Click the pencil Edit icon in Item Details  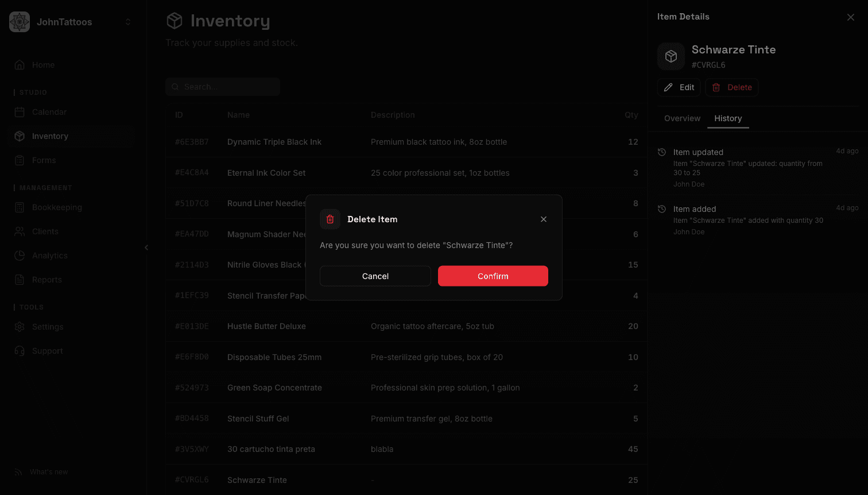click(668, 87)
